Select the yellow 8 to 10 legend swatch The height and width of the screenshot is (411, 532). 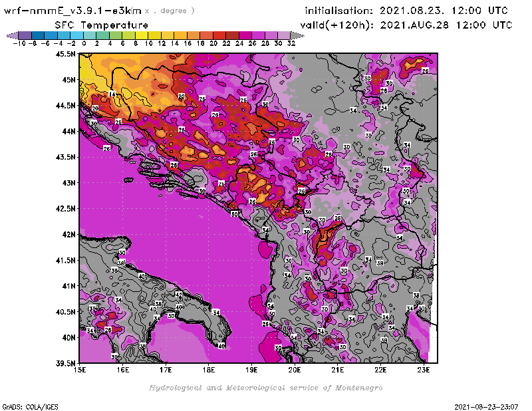point(142,35)
